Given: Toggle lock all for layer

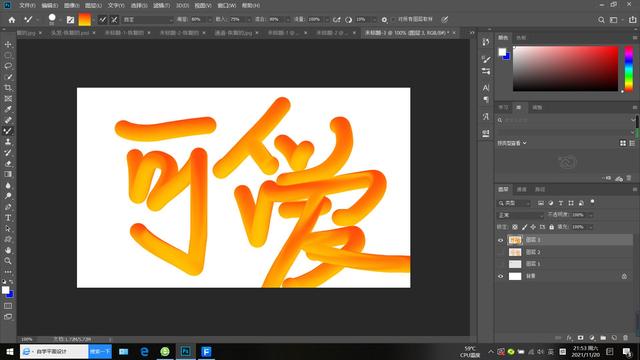Looking at the screenshot, I should click(551, 227).
